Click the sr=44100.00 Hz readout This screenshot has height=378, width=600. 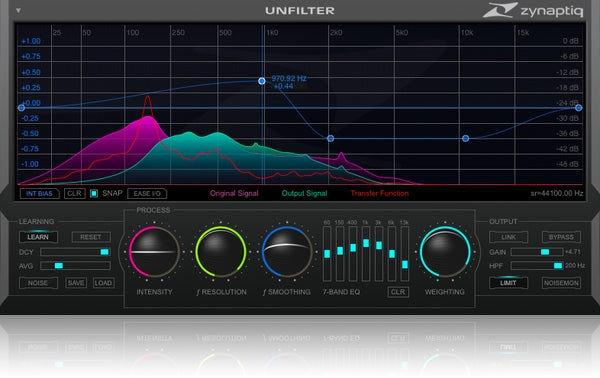click(557, 194)
